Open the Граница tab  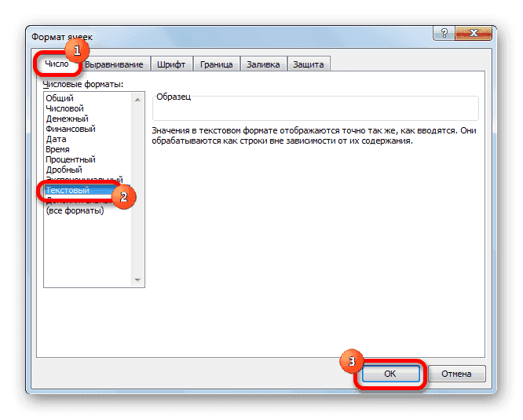tap(216, 64)
